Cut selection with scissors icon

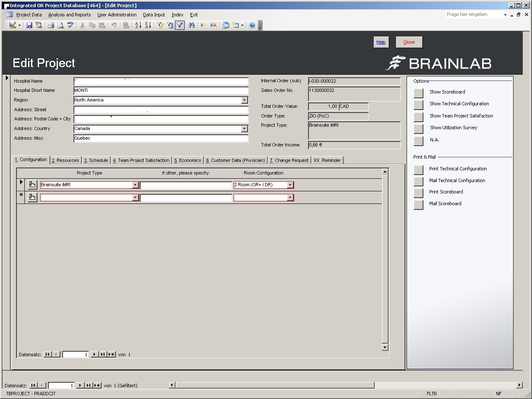(x=82, y=25)
